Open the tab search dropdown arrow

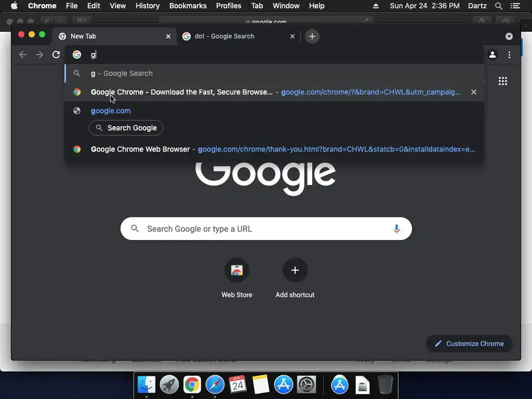coord(509,36)
